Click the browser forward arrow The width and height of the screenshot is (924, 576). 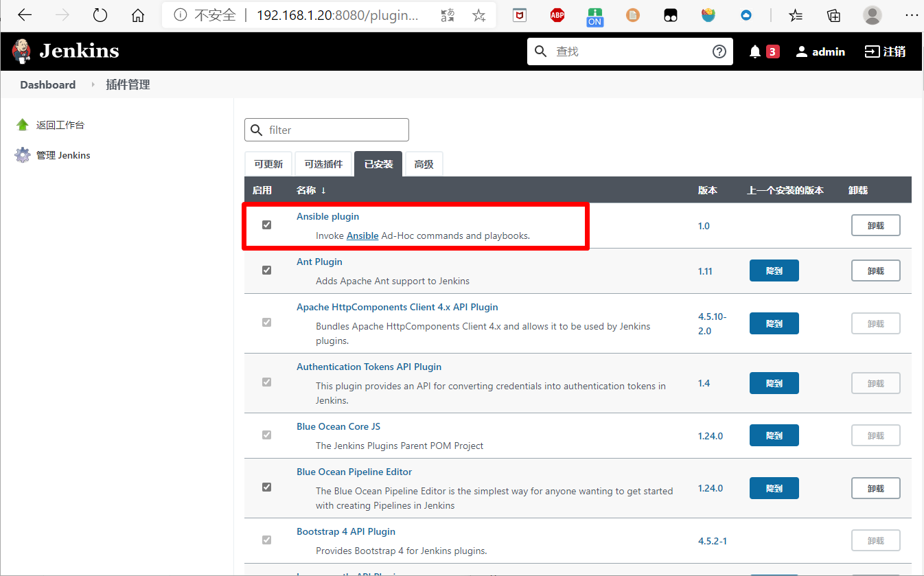[x=62, y=15]
